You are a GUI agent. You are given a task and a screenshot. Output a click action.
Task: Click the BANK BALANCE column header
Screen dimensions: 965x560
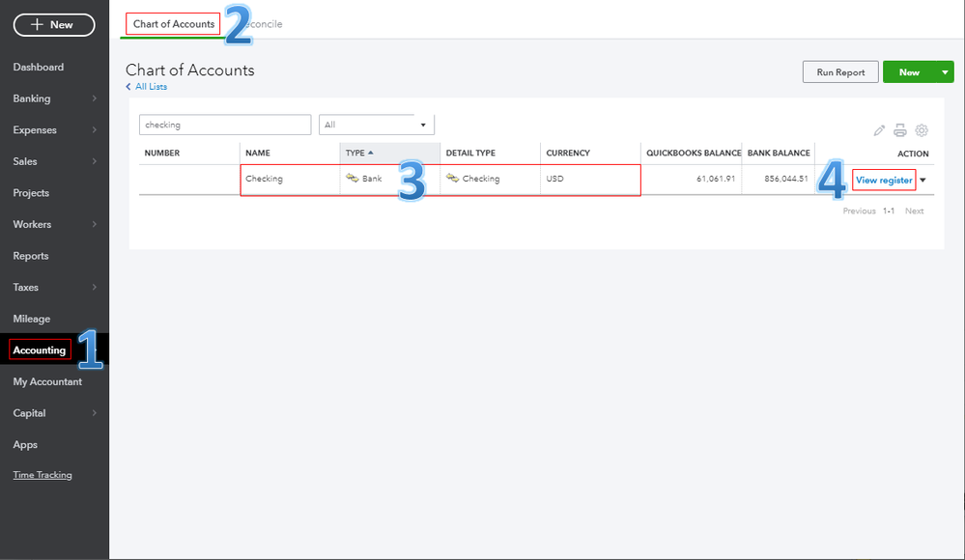[x=779, y=153]
